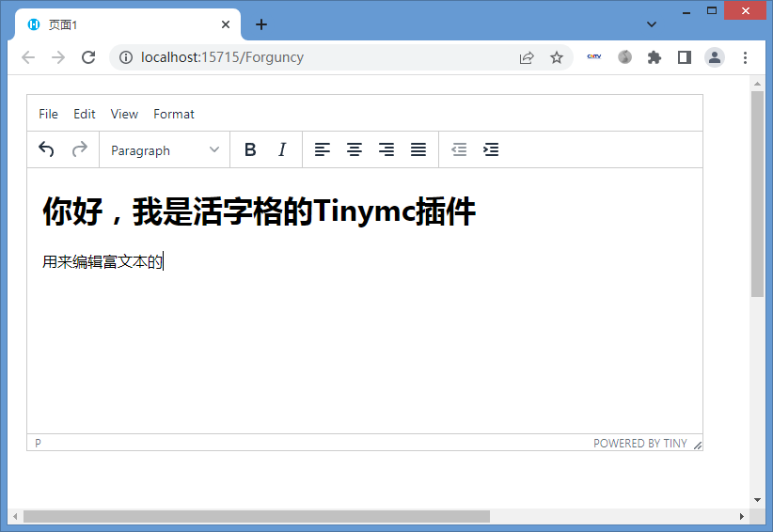This screenshot has height=532, width=773.
Task: Click the P element path in status bar
Action: pyautogui.click(x=38, y=444)
